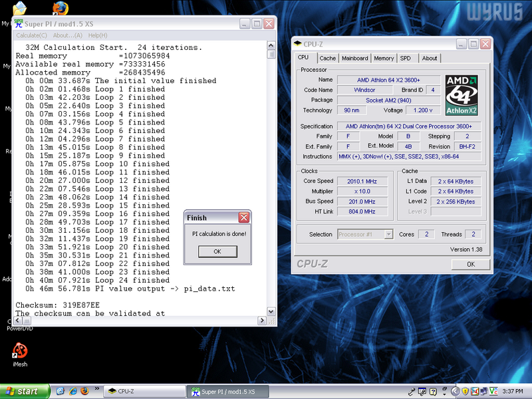Switch to the Cache tab in CPU-Z
The image size is (532, 399).
tap(327, 59)
